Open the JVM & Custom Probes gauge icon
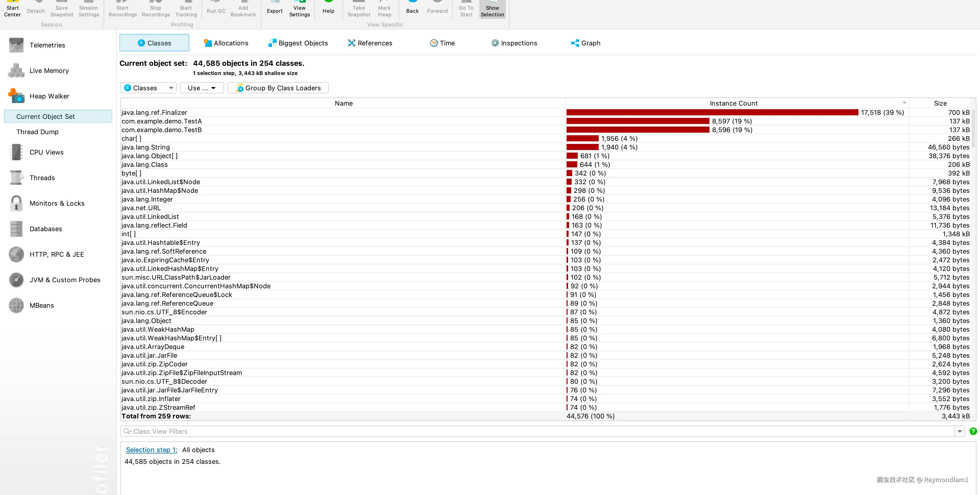Viewport: 980px width, 495px height. (x=16, y=280)
